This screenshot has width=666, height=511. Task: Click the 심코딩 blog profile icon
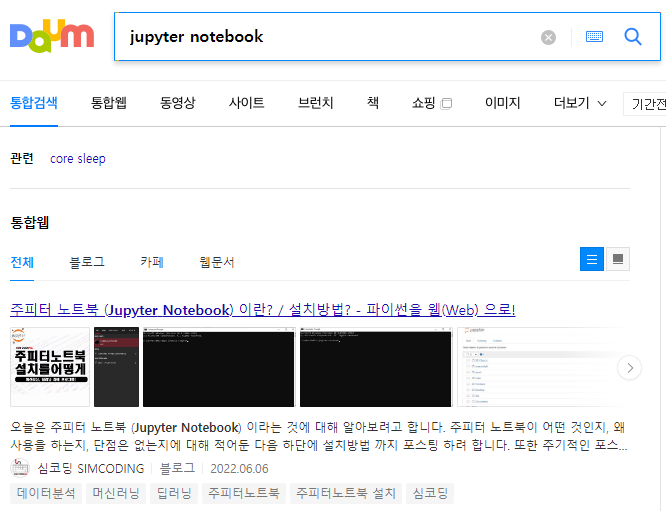(x=20, y=469)
